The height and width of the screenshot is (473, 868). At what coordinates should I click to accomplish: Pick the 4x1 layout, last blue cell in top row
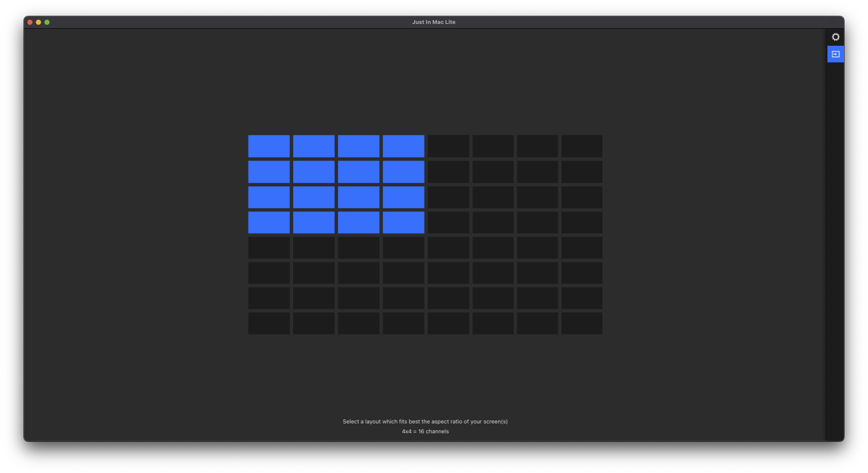coord(403,146)
